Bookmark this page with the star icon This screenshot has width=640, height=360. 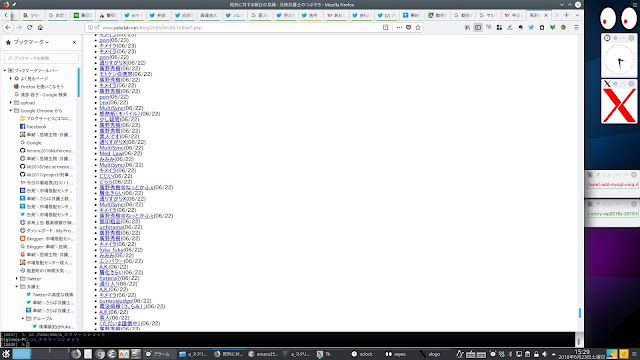pyautogui.click(x=418, y=27)
